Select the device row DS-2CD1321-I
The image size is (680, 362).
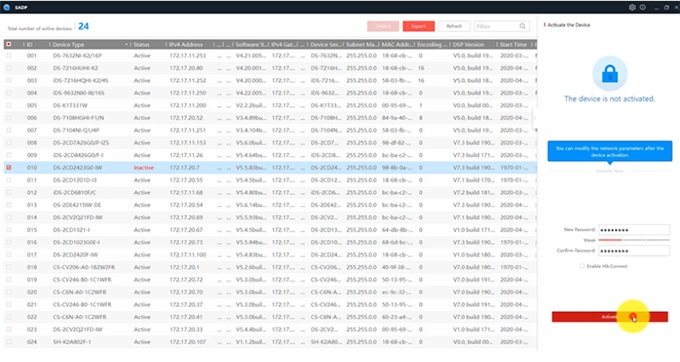click(x=270, y=230)
